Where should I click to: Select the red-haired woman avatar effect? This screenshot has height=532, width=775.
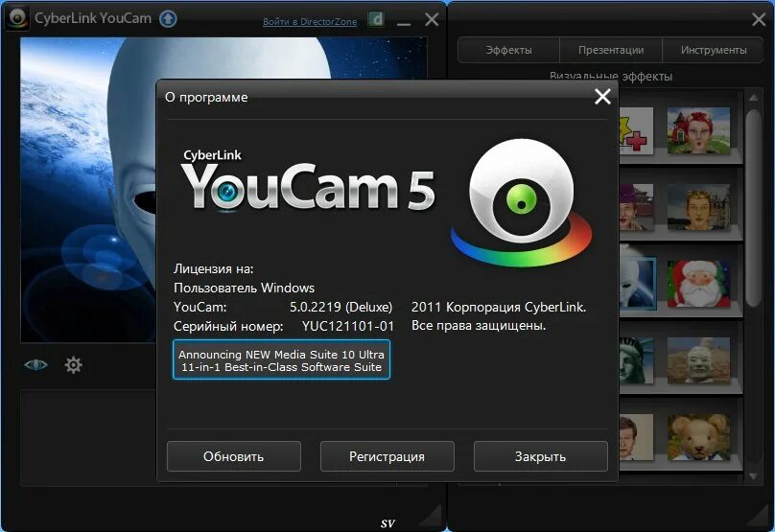(x=698, y=130)
